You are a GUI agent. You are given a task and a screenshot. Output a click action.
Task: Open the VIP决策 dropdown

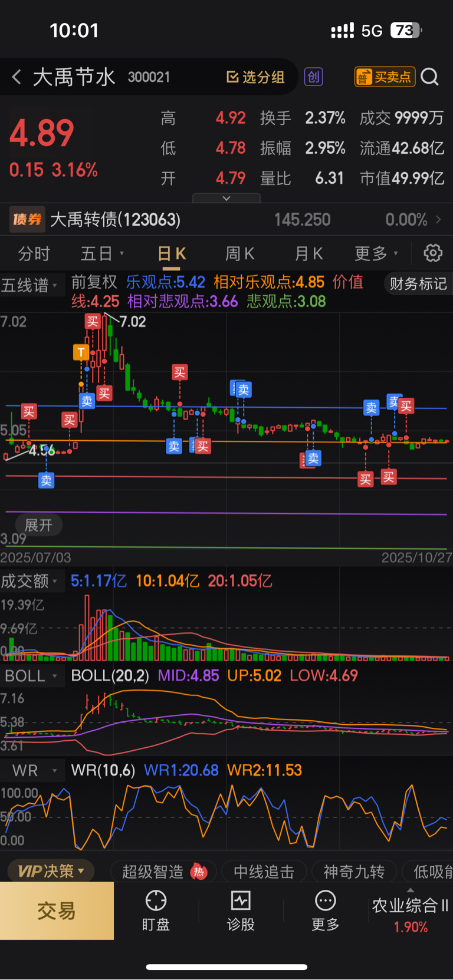[x=51, y=871]
